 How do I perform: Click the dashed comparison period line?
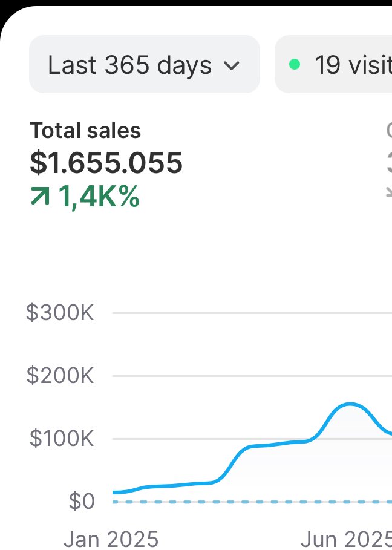coord(252,502)
